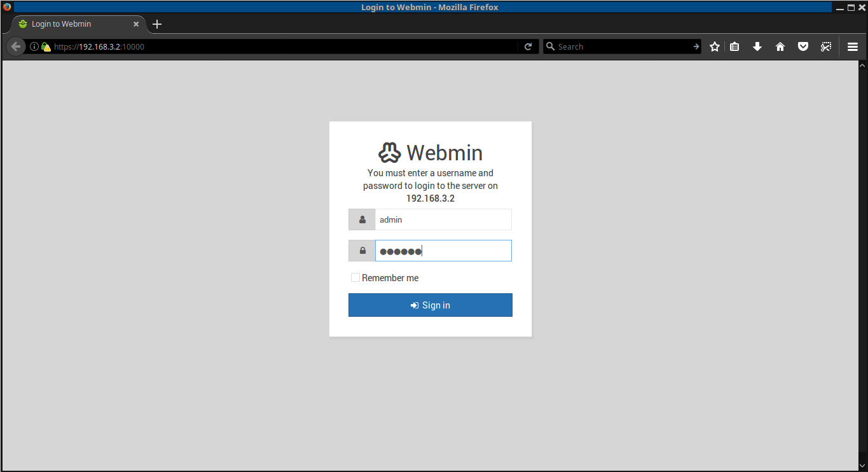The image size is (868, 472).
Task: Reload the Webmin login page
Action: pos(528,46)
